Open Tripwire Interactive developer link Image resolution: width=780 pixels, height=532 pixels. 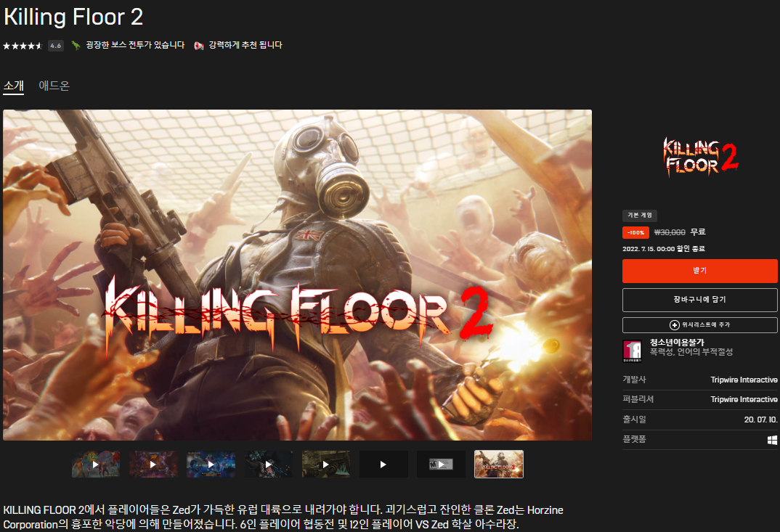(x=744, y=380)
